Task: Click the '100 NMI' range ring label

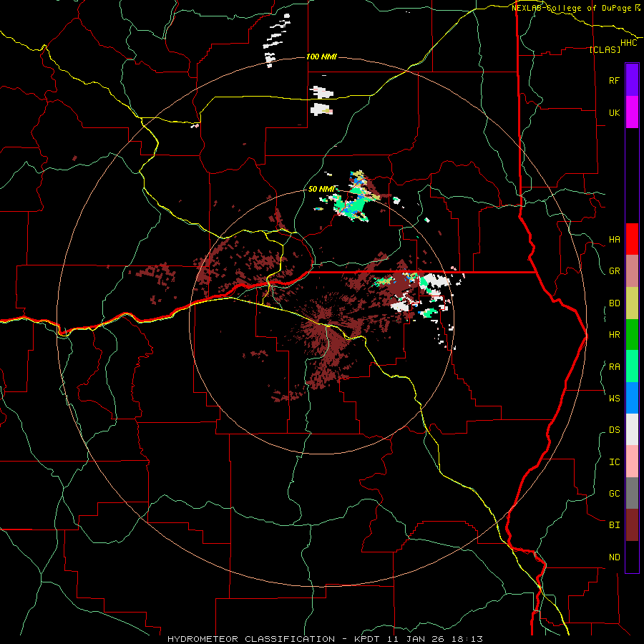Action: point(321,57)
